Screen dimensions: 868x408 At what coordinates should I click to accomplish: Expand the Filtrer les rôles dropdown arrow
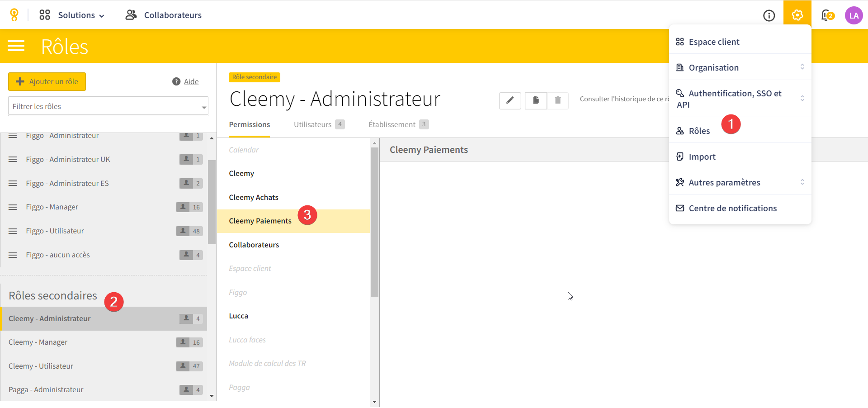204,107
